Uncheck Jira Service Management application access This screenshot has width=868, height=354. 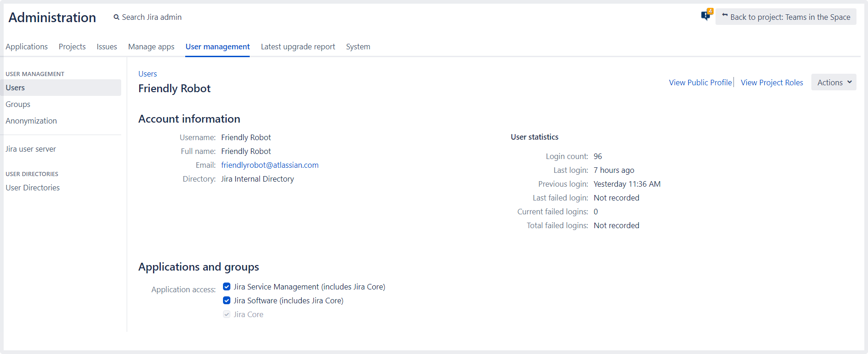227,287
